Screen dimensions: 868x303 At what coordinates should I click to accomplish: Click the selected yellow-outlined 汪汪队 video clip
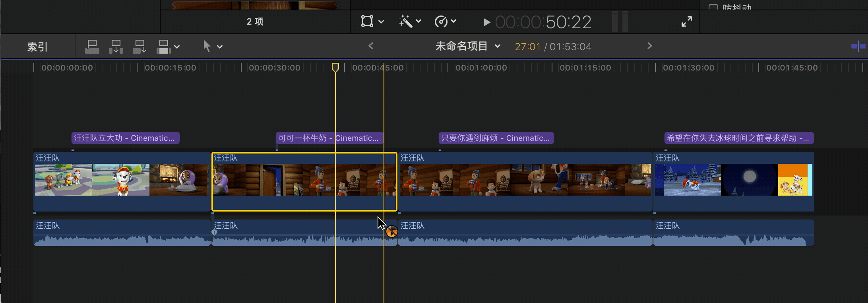pos(304,181)
